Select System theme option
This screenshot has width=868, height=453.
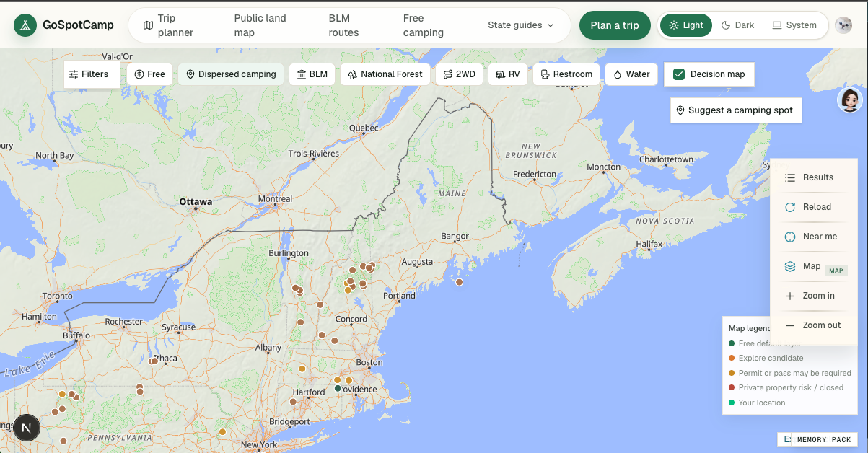[x=794, y=25]
